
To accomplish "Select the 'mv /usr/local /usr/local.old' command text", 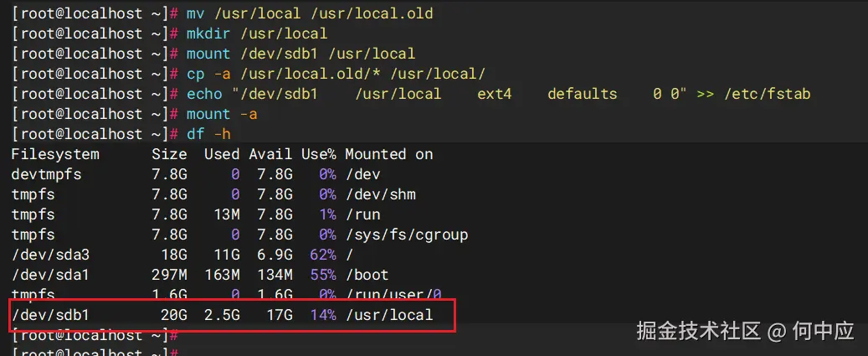I will coord(310,13).
